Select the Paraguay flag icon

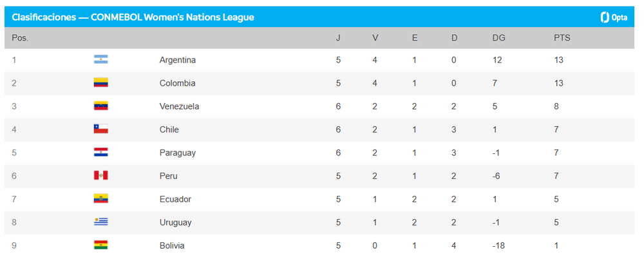coord(100,153)
